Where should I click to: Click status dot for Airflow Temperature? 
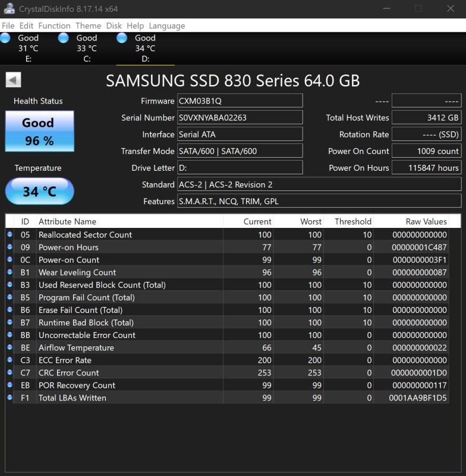pos(10,347)
